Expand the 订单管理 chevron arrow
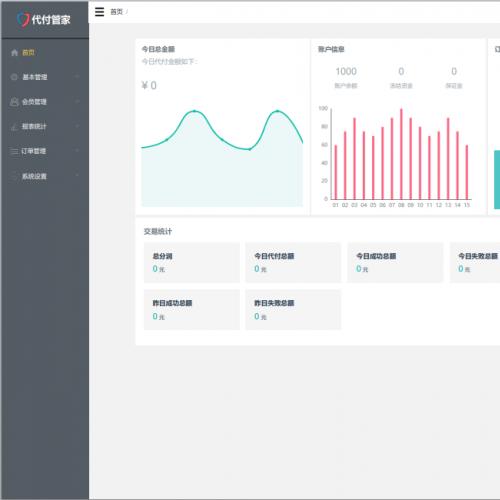 [x=77, y=151]
